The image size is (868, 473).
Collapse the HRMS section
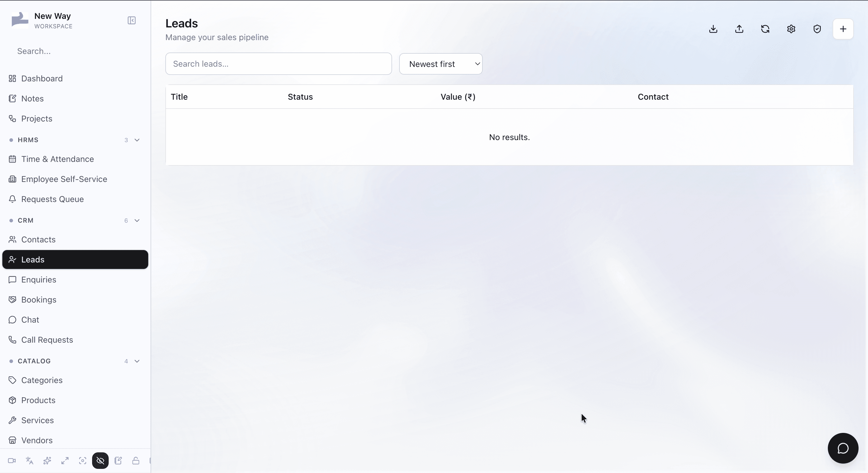click(137, 140)
